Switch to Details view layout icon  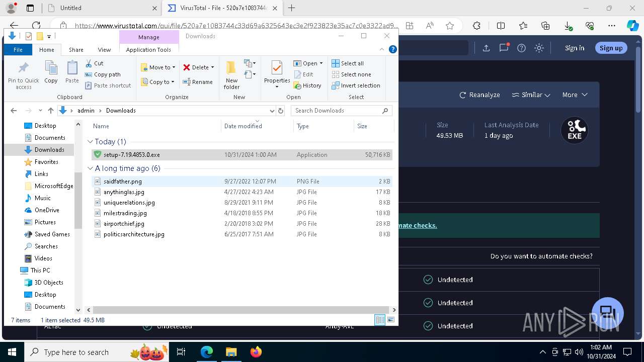point(380,320)
